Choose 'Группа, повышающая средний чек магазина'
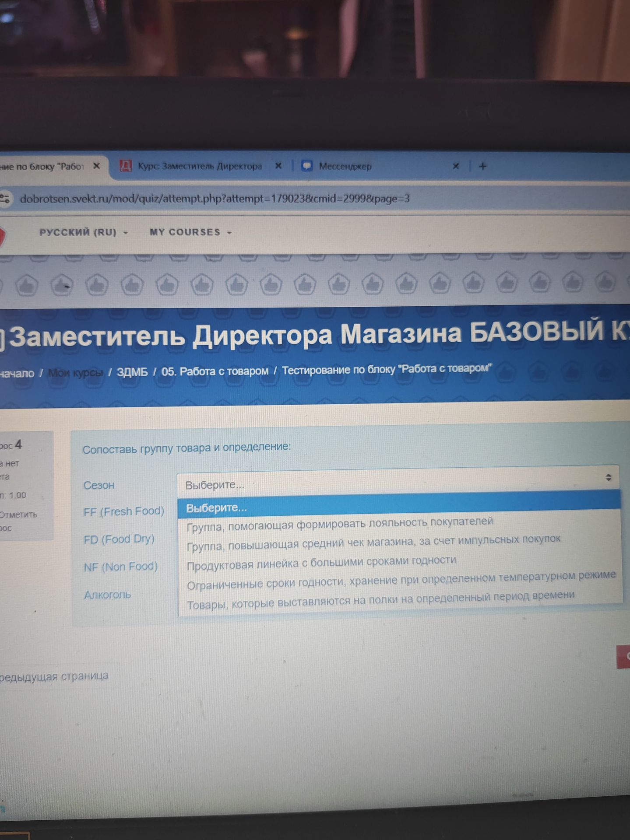This screenshot has width=630, height=840. 373,542
